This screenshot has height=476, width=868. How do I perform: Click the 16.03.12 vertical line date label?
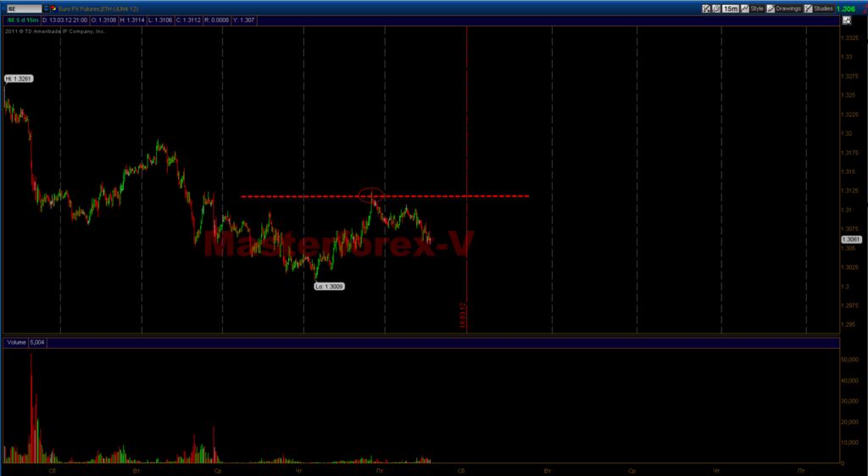point(463,316)
